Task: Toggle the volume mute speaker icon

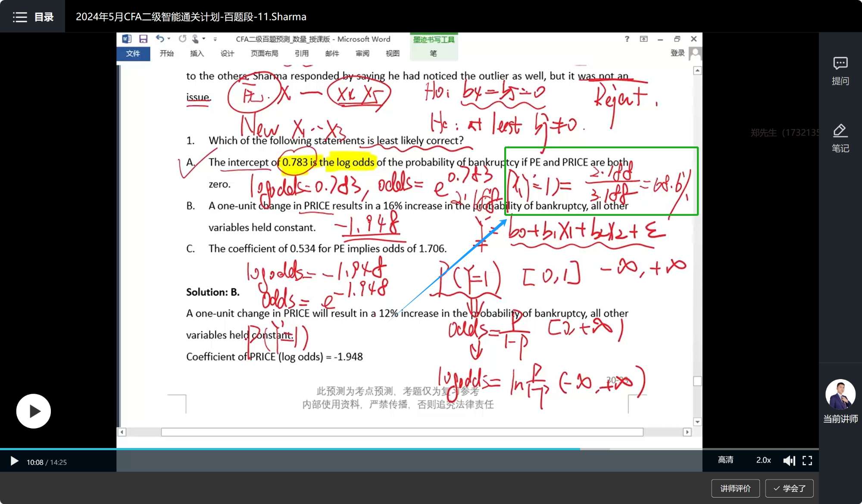Action: (789, 460)
